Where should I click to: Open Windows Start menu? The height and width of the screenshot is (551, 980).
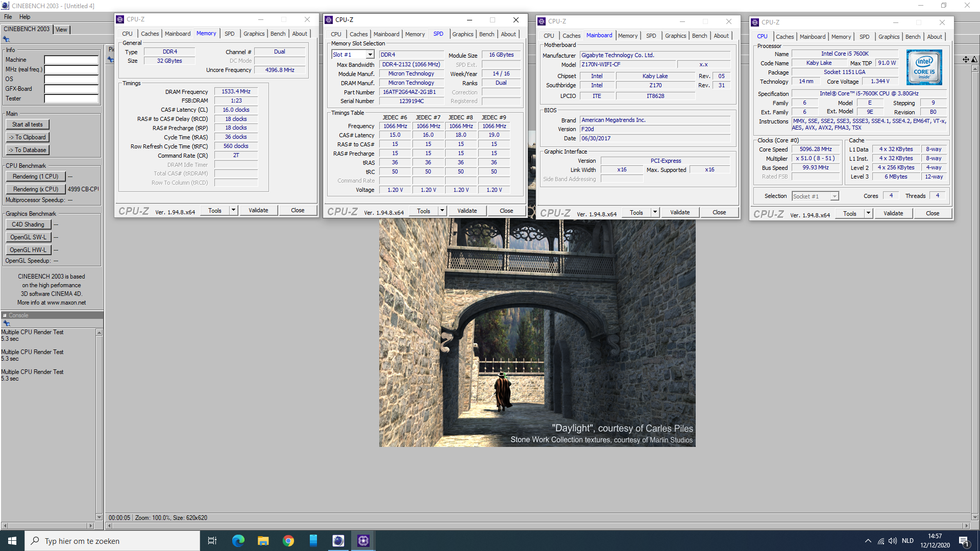[x=12, y=541]
